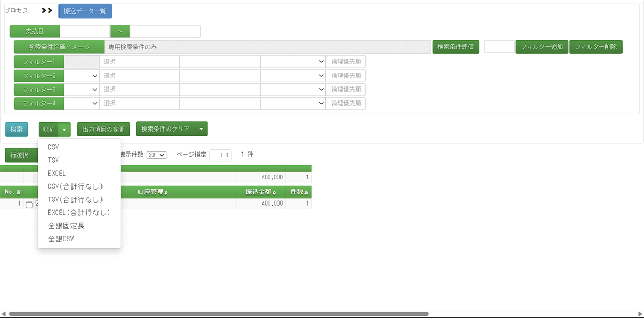
Task: Click the input next to フィルター追加
Action: pyautogui.click(x=499, y=47)
